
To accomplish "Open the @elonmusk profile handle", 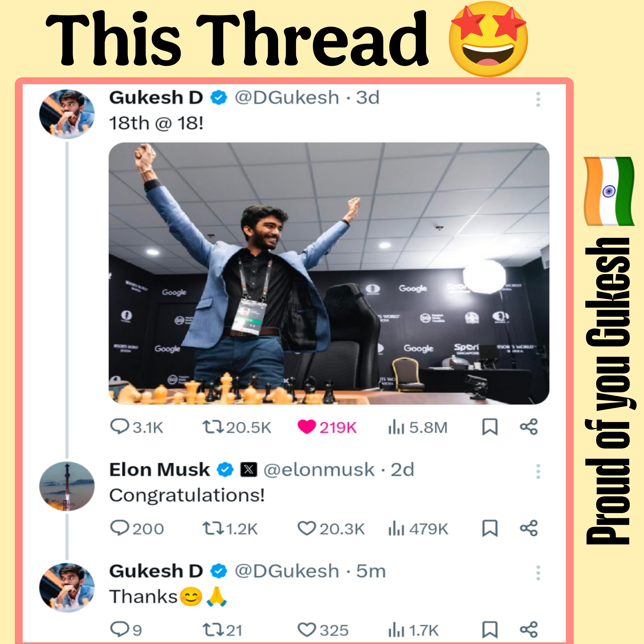I will [319, 470].
